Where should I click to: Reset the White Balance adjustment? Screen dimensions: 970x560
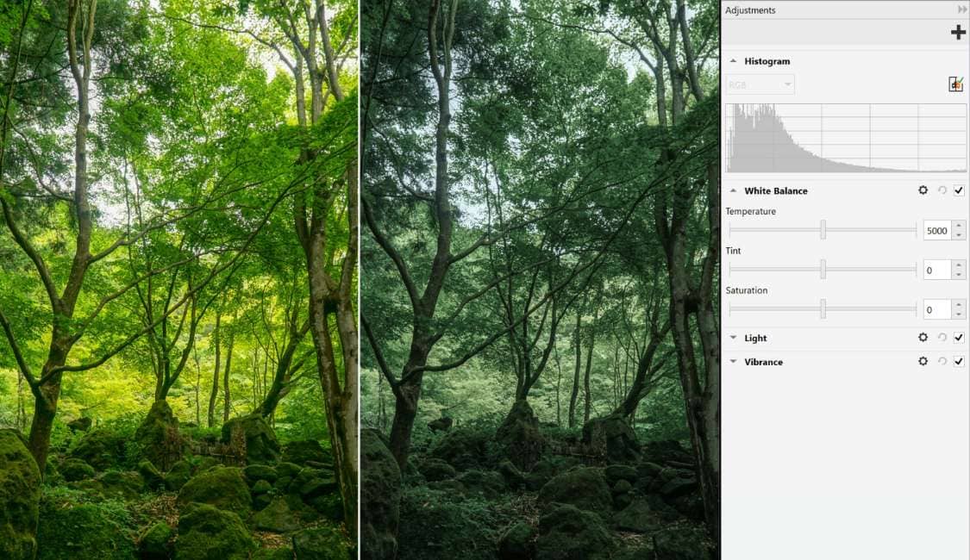pos(942,190)
